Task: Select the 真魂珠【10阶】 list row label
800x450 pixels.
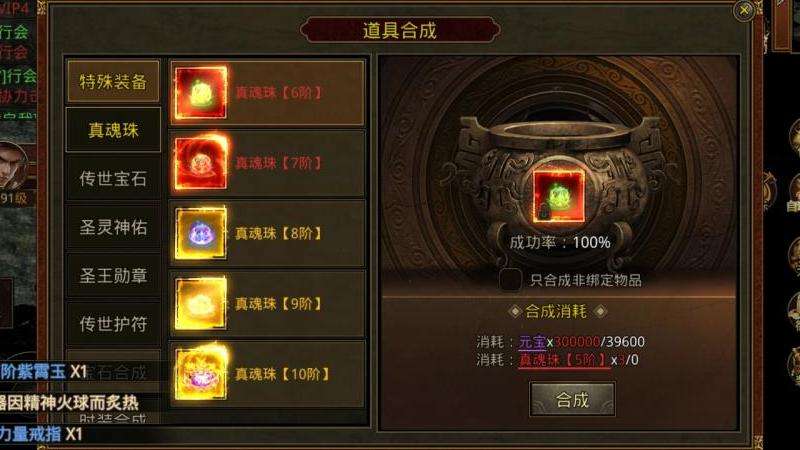Action: click(x=282, y=374)
